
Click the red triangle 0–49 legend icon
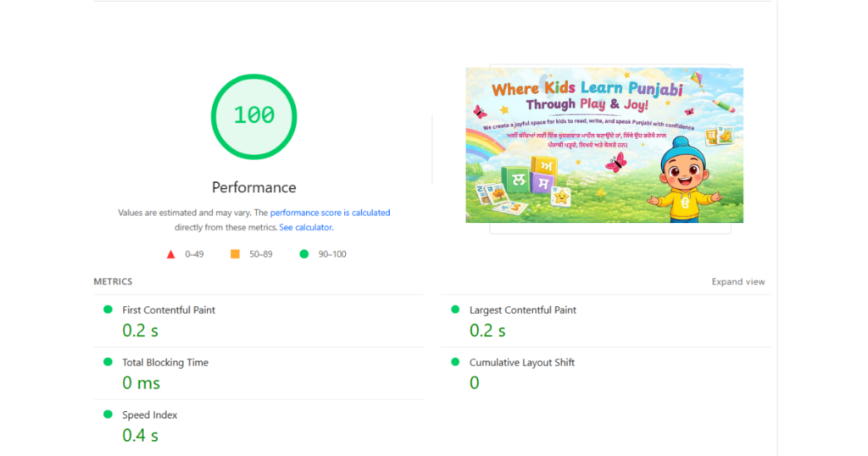click(x=170, y=254)
